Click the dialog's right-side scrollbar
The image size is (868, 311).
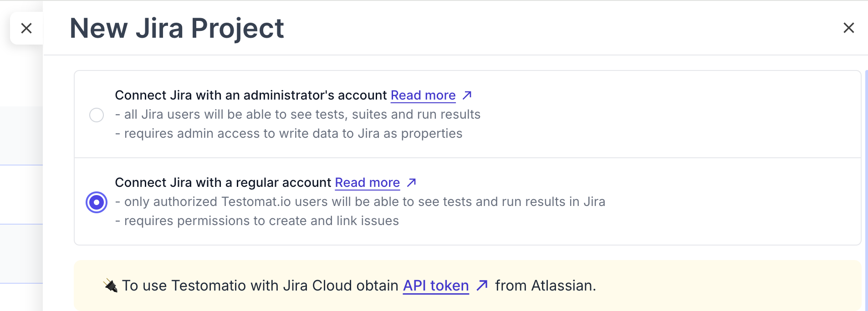pyautogui.click(x=866, y=182)
